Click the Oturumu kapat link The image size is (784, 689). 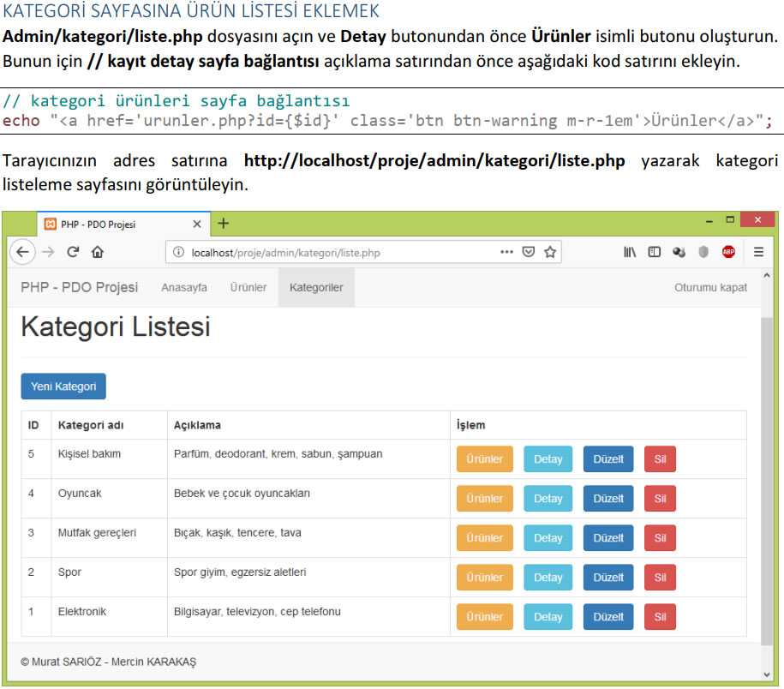click(710, 288)
